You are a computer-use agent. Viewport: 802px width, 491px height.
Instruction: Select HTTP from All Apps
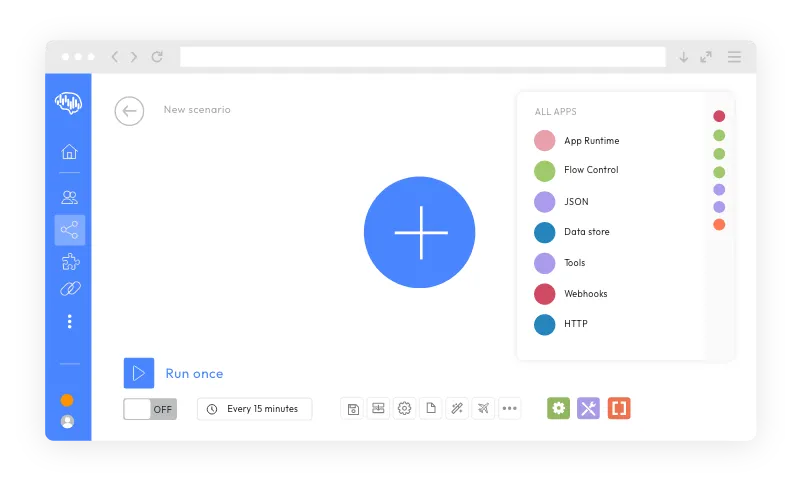(561, 324)
